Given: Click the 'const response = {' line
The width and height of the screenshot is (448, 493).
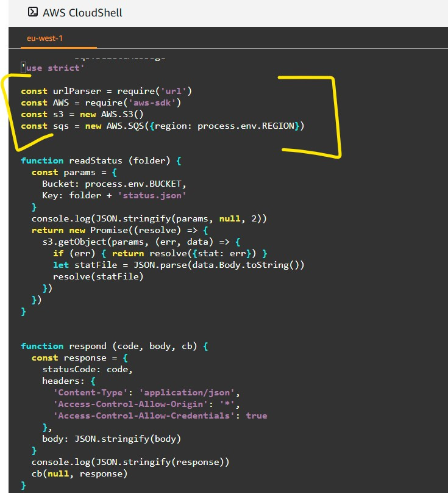Looking at the screenshot, I should (79, 358).
